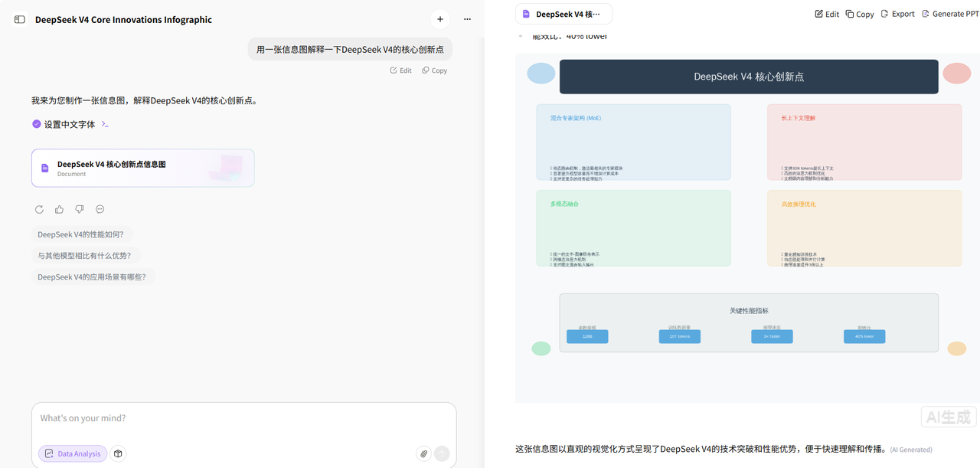This screenshot has height=468, width=980.
Task: Dislike the response with thumbs down
Action: click(80, 209)
